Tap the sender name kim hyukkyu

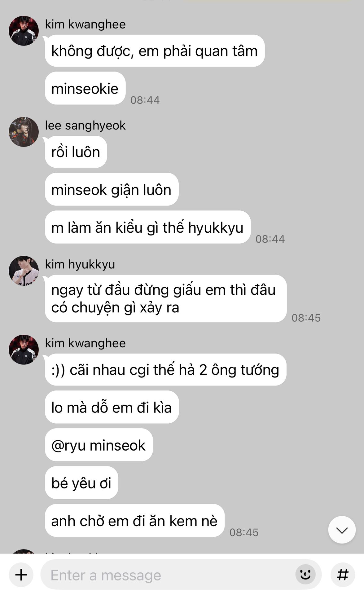pos(80,264)
